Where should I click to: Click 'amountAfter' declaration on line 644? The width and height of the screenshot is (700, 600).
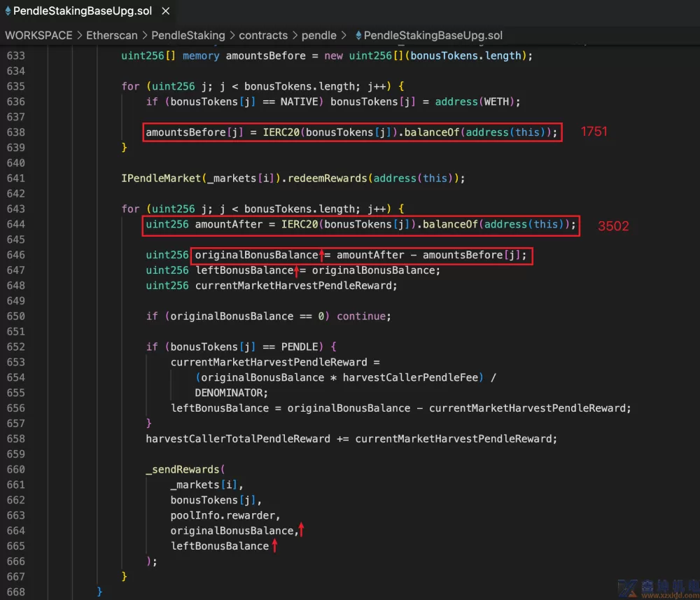click(229, 224)
